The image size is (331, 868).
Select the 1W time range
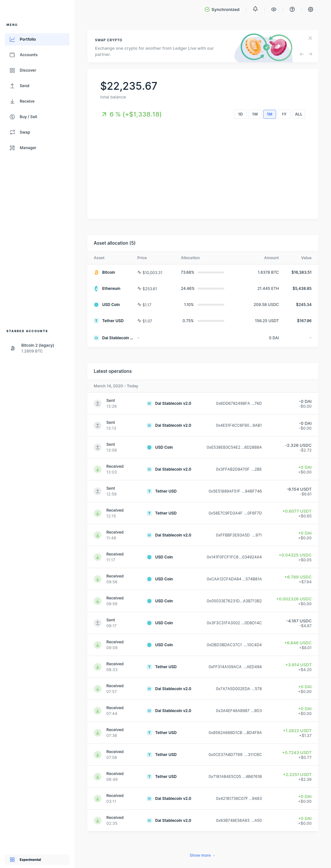tap(255, 114)
